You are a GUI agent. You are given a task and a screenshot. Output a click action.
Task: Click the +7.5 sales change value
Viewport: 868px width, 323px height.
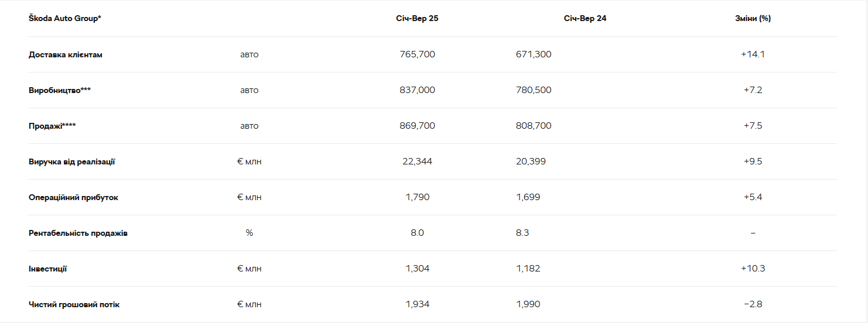point(753,126)
